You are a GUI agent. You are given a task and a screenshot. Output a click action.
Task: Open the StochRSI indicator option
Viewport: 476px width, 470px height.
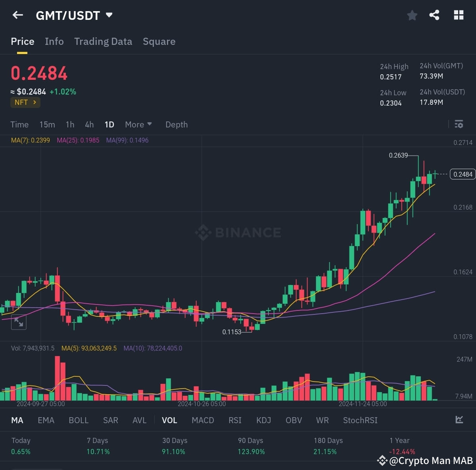click(x=360, y=420)
